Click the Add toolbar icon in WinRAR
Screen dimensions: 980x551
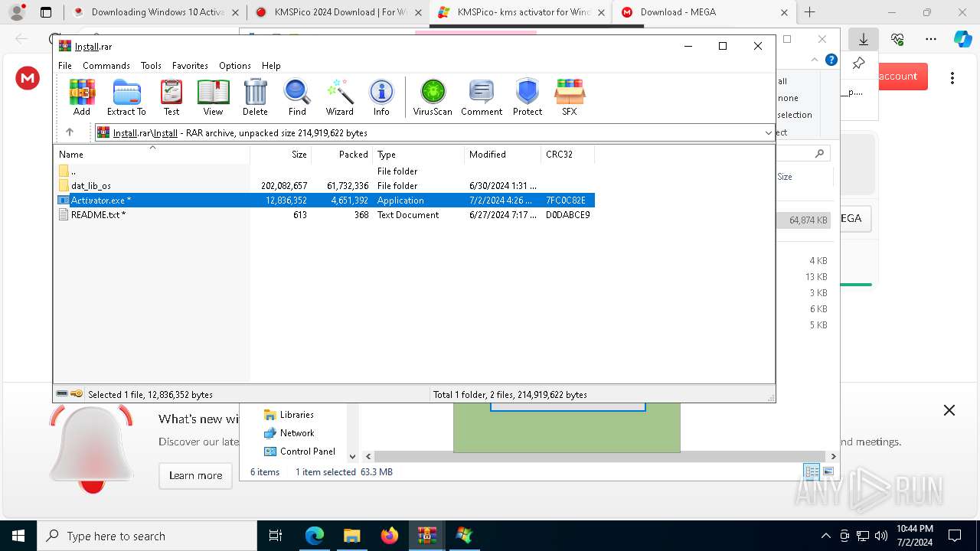click(x=82, y=97)
